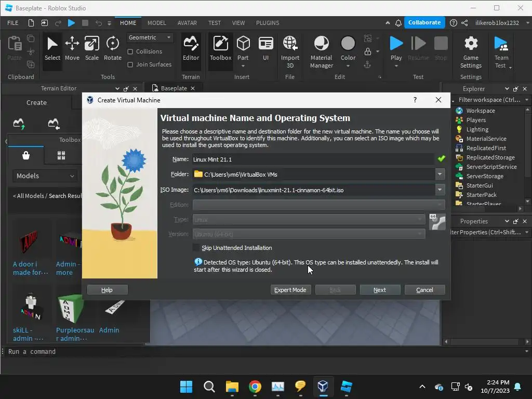Image resolution: width=532 pixels, height=399 pixels.
Task: Click the Help button in wizard
Action: [107, 290]
